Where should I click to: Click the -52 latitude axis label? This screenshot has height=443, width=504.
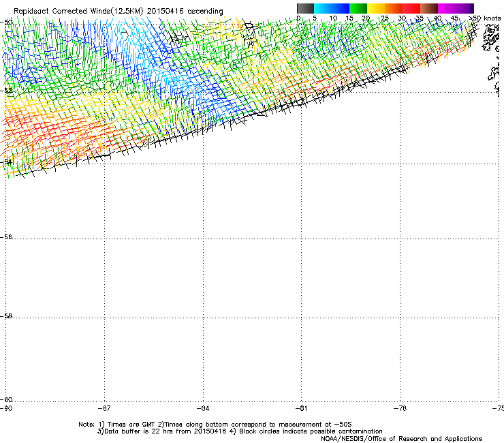6,91
